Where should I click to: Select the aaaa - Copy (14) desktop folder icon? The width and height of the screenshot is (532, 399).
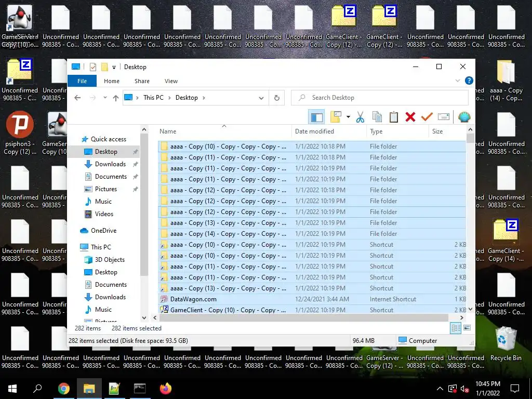click(506, 81)
